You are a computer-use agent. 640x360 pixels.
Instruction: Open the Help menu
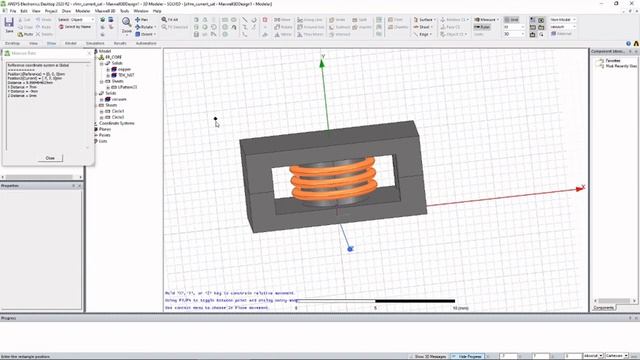pyautogui.click(x=157, y=11)
